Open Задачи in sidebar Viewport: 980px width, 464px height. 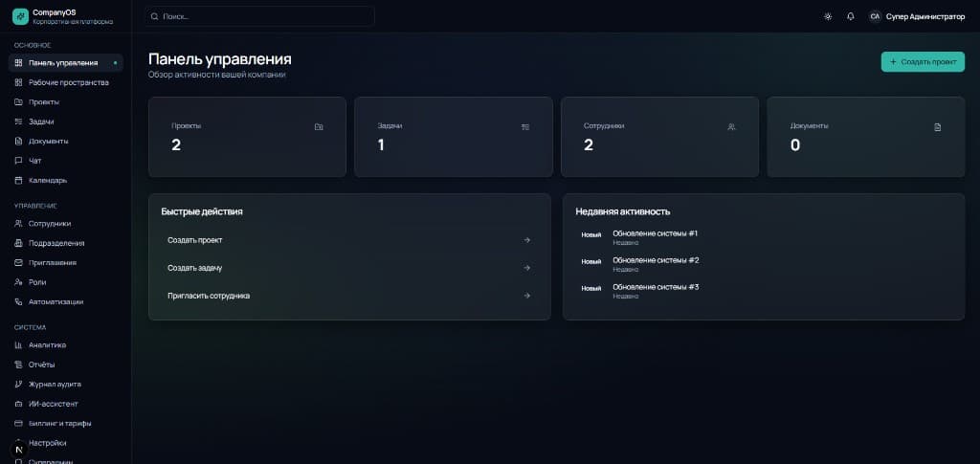pos(66,122)
